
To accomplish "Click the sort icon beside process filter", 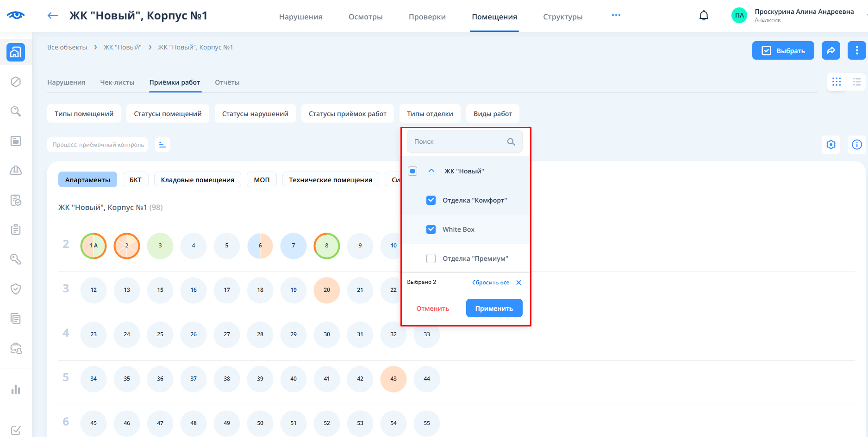I will (x=162, y=145).
